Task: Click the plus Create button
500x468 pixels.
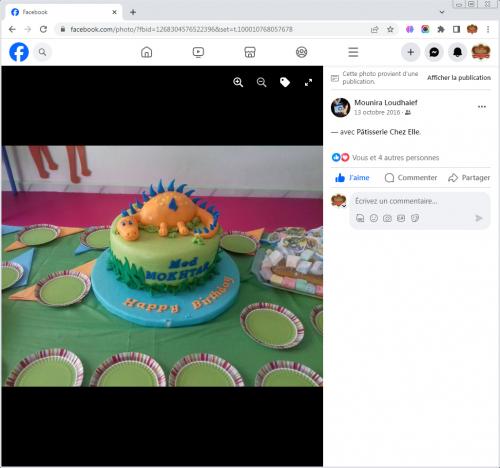Action: coord(411,52)
